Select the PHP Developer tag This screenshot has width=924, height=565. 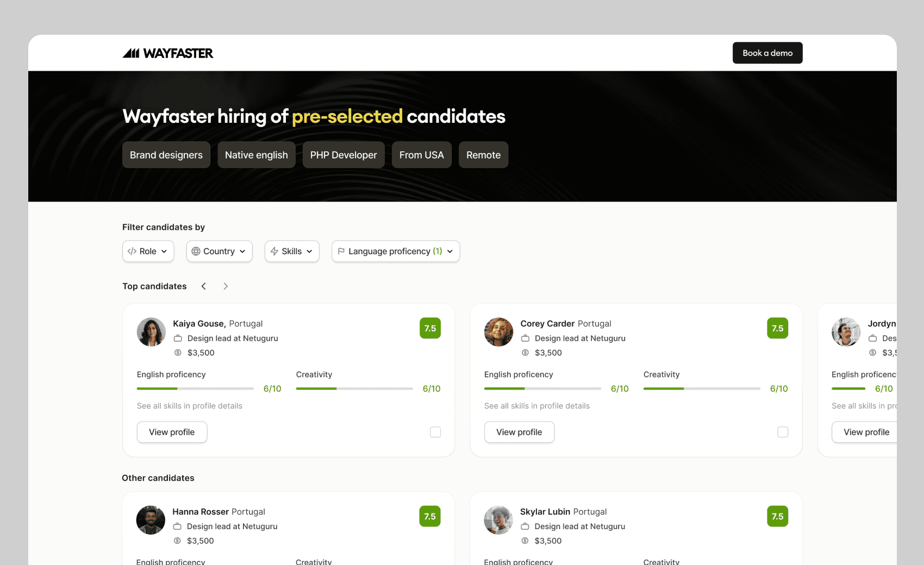344,155
